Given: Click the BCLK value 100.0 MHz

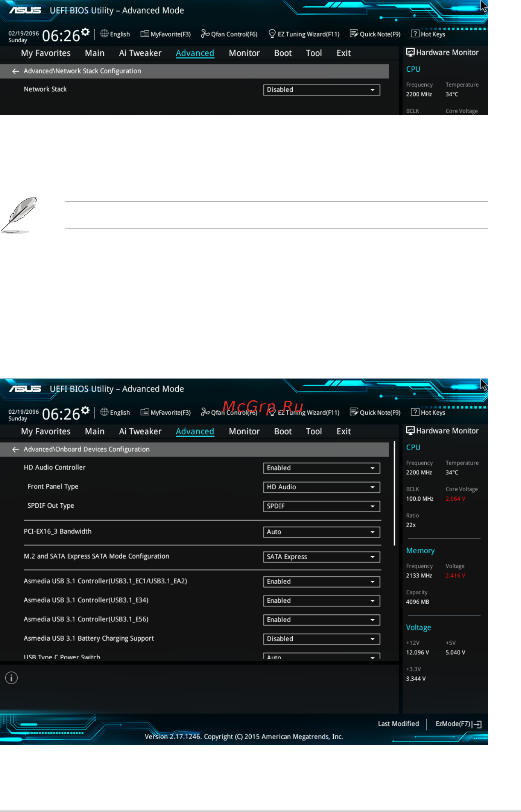Looking at the screenshot, I should point(420,499).
